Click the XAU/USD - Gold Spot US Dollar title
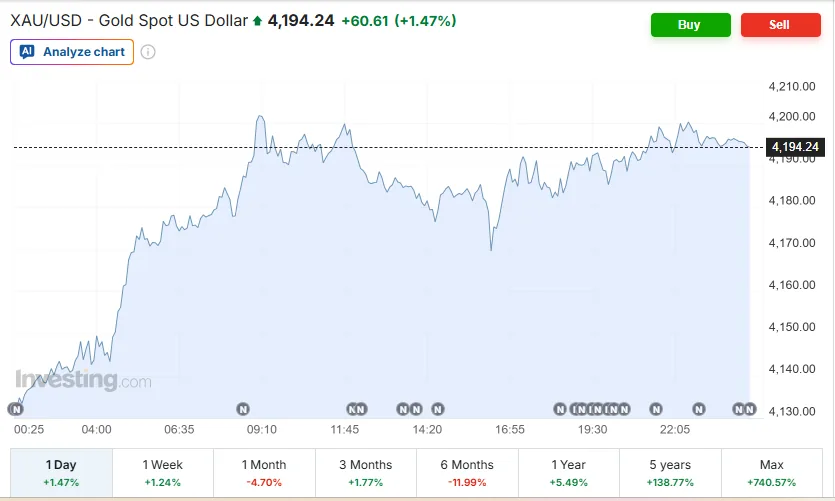Viewport: 835px width, 501px height. [x=129, y=21]
